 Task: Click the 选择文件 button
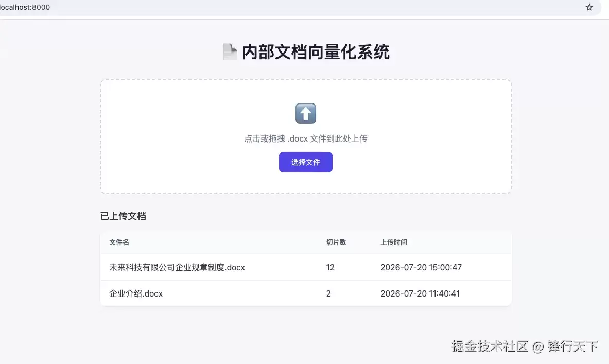click(x=306, y=162)
